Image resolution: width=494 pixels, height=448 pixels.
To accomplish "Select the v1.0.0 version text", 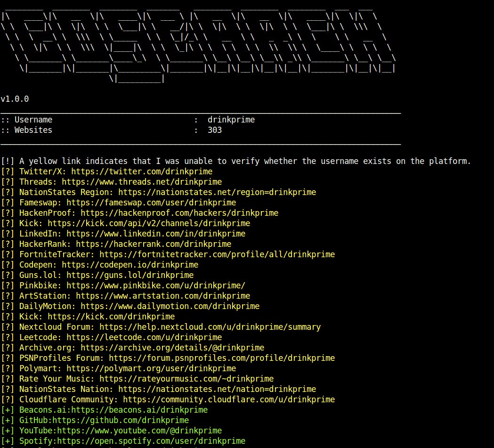I will pyautogui.click(x=15, y=99).
